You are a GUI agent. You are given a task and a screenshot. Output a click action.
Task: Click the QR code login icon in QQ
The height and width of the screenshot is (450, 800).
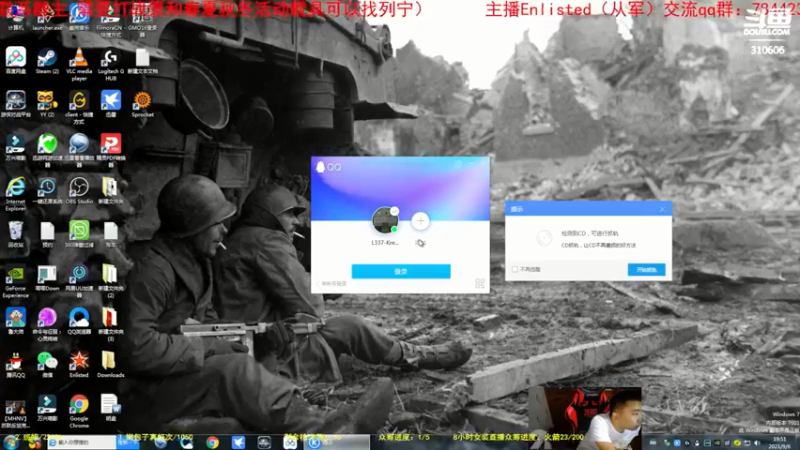(x=480, y=283)
